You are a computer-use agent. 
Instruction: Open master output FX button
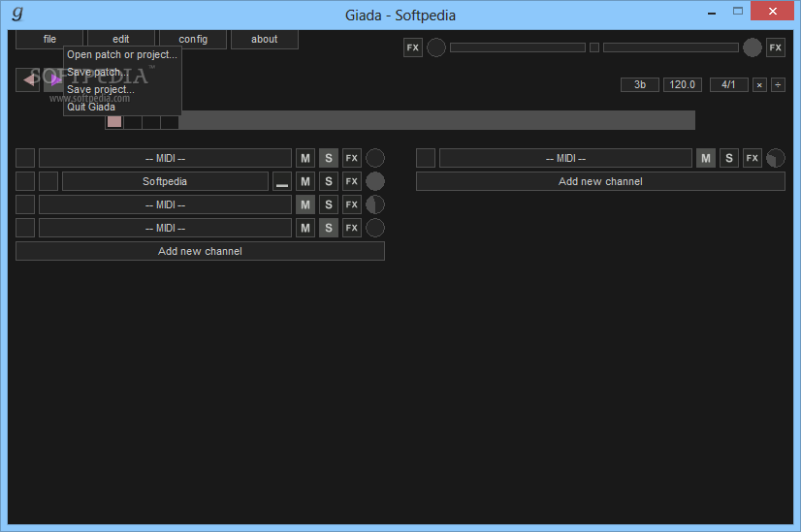(776, 47)
